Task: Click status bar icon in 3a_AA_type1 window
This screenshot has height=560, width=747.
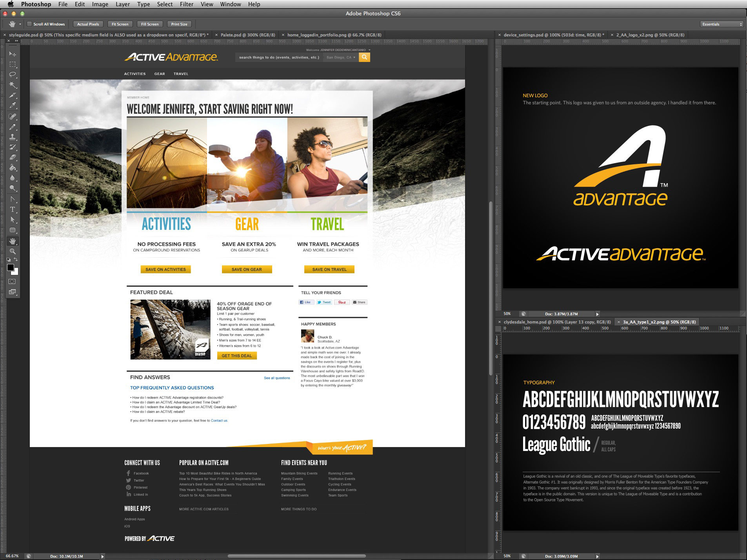Action: point(523,556)
